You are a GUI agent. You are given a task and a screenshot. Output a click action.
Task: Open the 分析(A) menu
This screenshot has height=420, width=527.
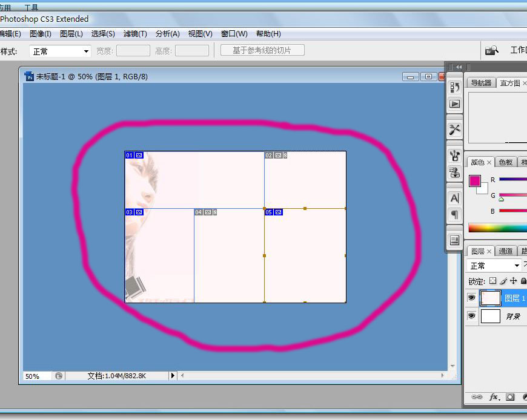[x=167, y=33]
